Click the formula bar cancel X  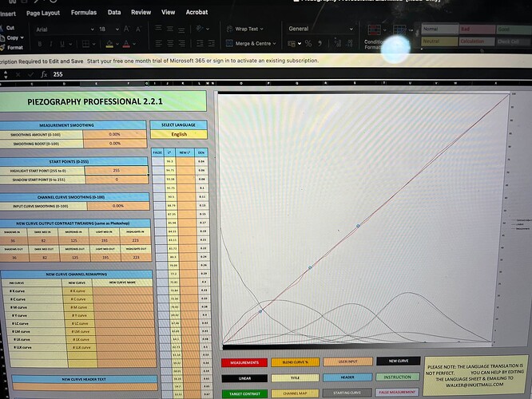18,74
